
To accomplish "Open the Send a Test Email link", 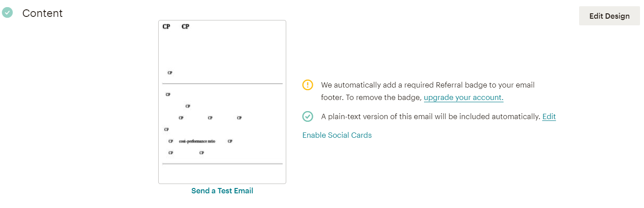I will [222, 191].
